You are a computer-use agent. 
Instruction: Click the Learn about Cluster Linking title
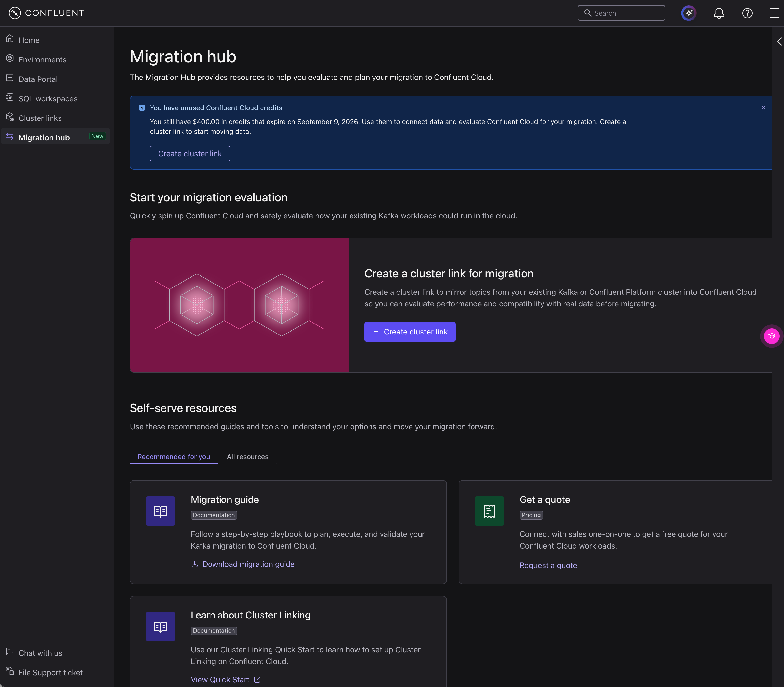251,615
